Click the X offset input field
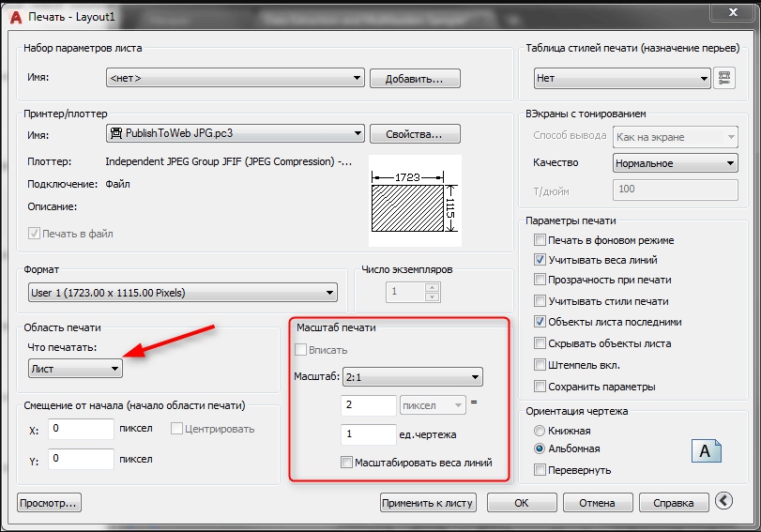The width and height of the screenshot is (761, 532). click(81, 429)
